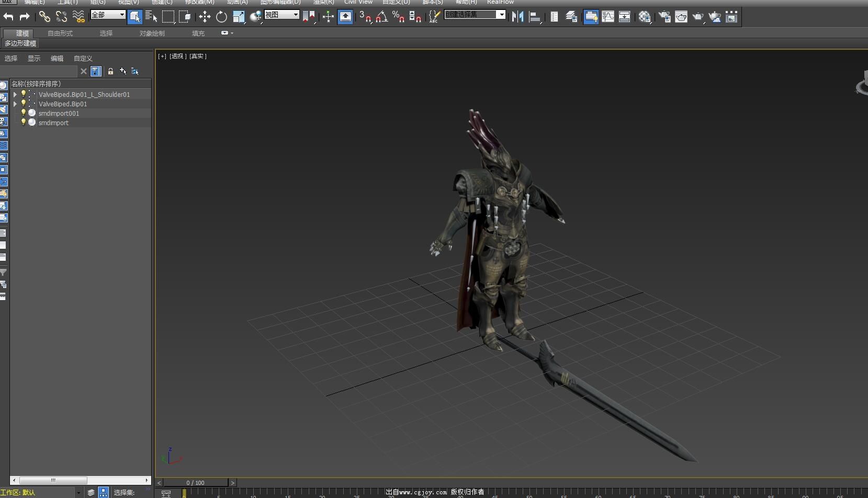Click the [透视] viewport view label
This screenshot has width=868, height=498.
click(x=178, y=56)
